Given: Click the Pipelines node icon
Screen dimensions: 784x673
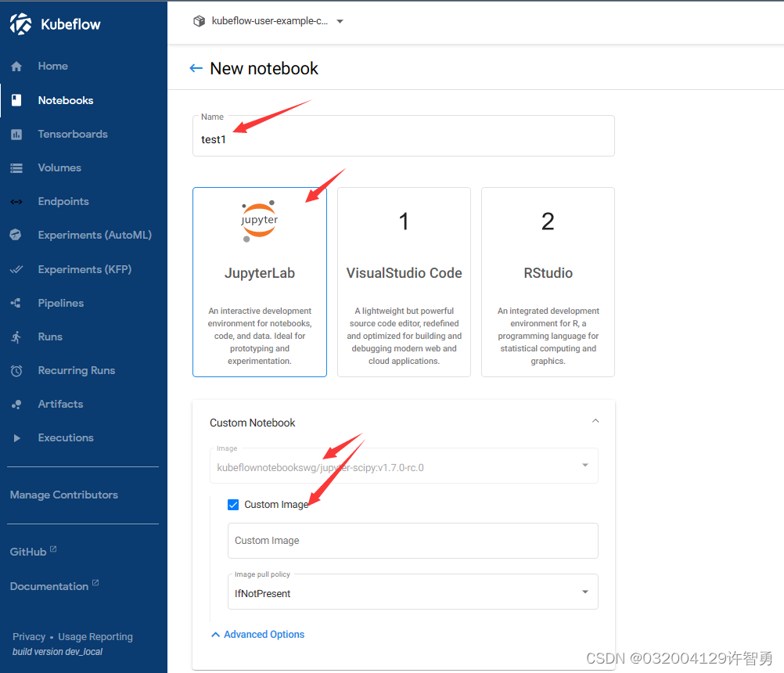Looking at the screenshot, I should (16, 303).
